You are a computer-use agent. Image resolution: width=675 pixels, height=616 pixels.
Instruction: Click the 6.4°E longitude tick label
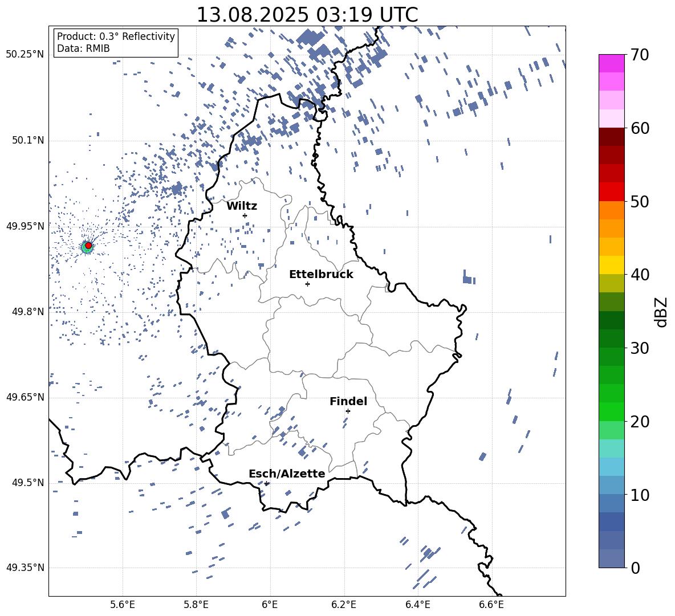click(x=417, y=605)
